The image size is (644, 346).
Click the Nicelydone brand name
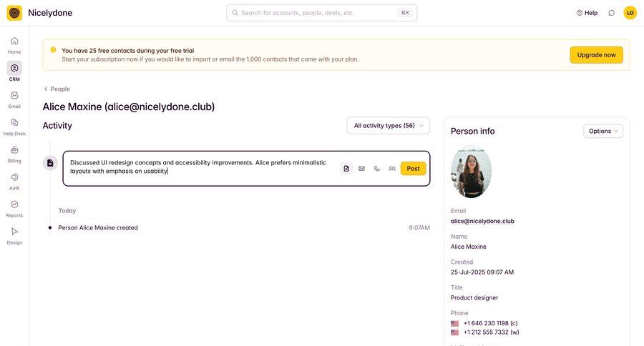[50, 13]
